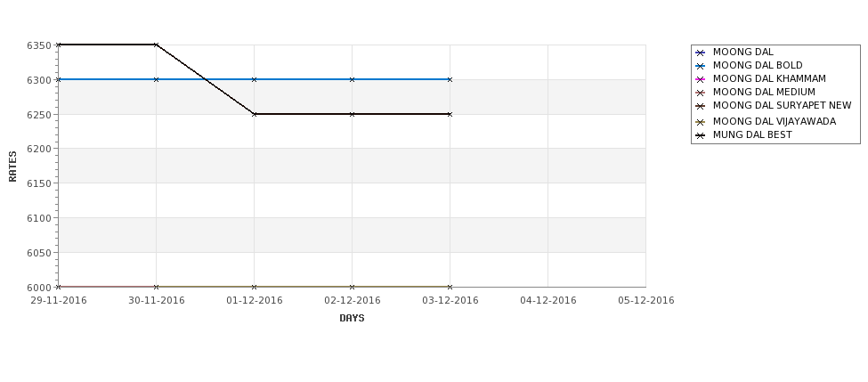The width and height of the screenshot is (868, 382).
Task: Click the 04-12-2016 date axis label
Action: coord(548,300)
